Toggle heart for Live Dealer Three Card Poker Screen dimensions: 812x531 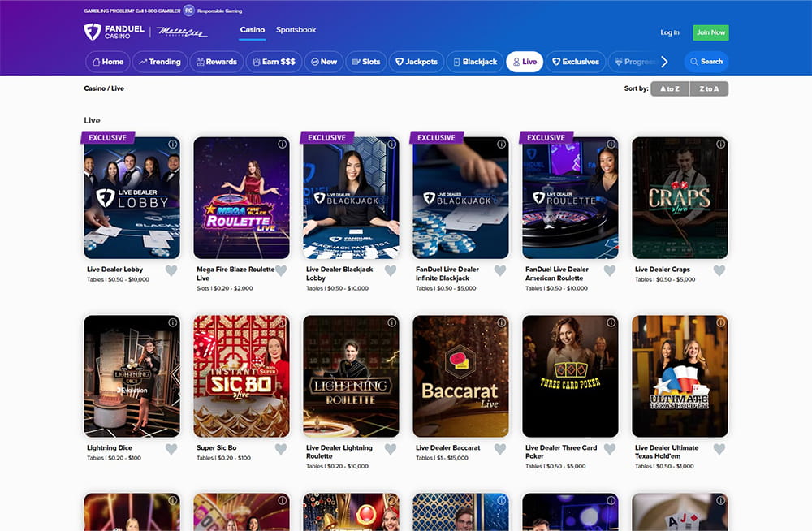click(610, 449)
